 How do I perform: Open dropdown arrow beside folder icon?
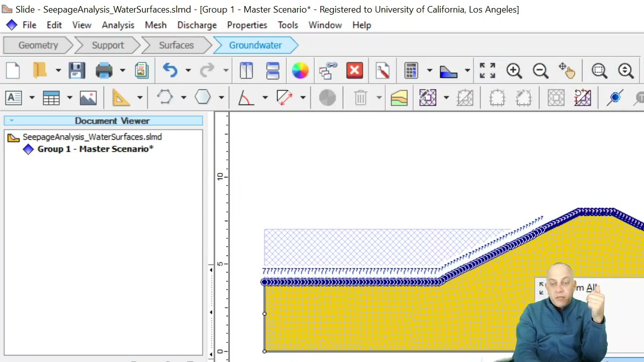[x=58, y=70]
